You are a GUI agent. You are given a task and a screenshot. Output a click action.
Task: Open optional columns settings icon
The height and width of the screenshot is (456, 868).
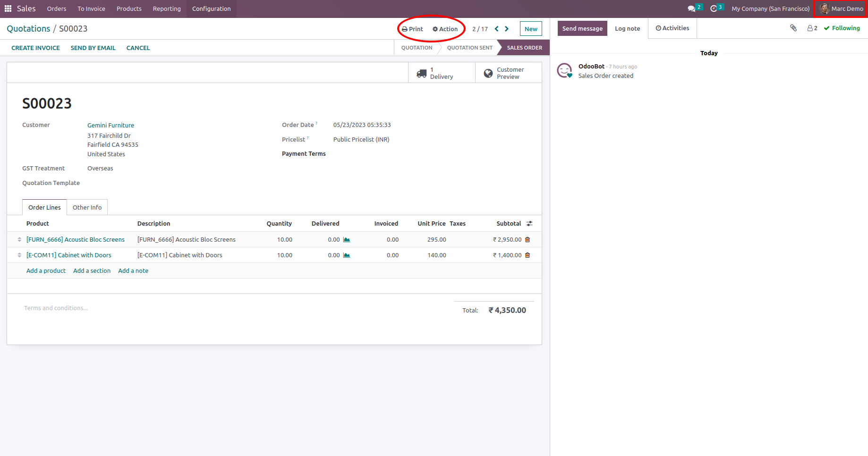click(529, 224)
